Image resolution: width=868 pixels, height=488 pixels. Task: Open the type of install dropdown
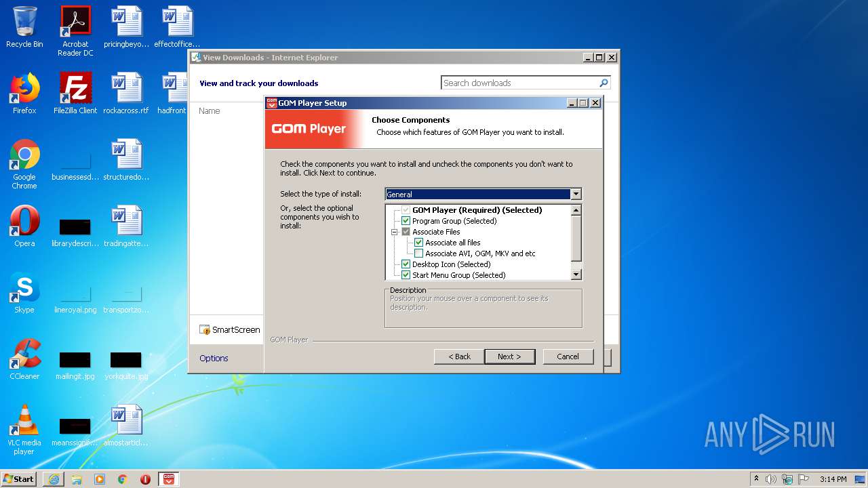(576, 195)
